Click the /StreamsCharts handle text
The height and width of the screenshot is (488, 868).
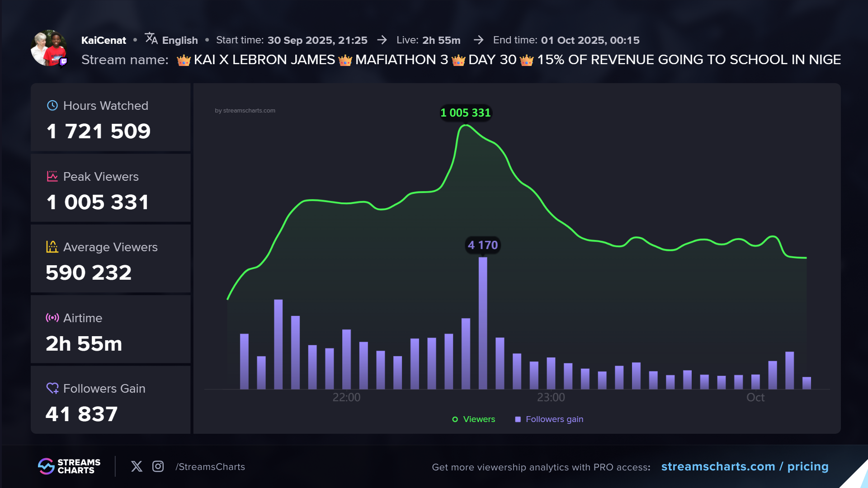[x=210, y=467]
